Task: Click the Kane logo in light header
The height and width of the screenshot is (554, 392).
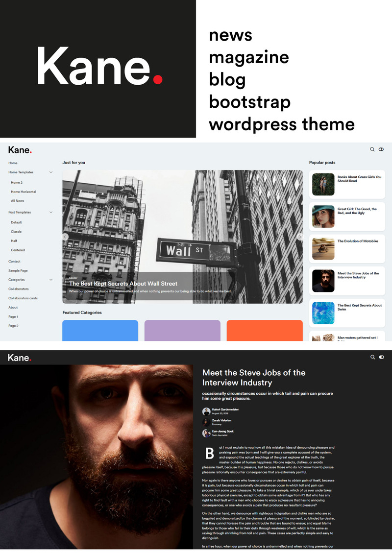Action: 20,150
